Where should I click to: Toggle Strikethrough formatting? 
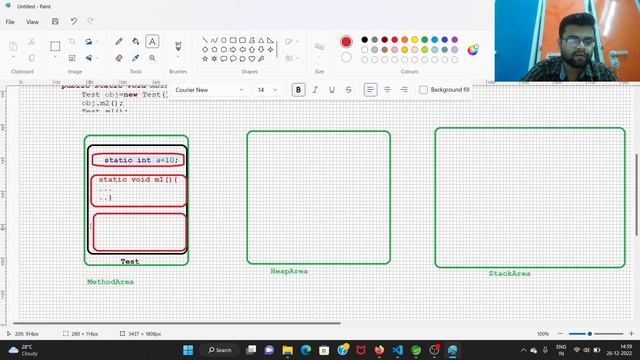coord(349,90)
